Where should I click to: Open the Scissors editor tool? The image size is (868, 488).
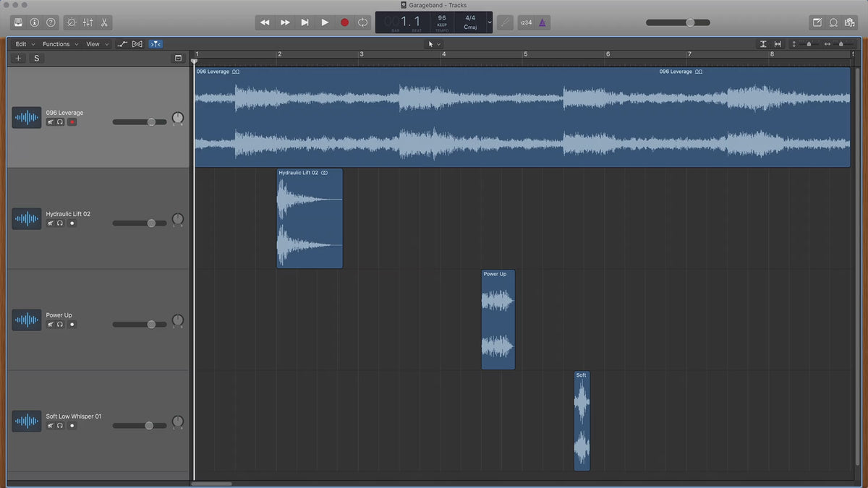click(x=104, y=22)
